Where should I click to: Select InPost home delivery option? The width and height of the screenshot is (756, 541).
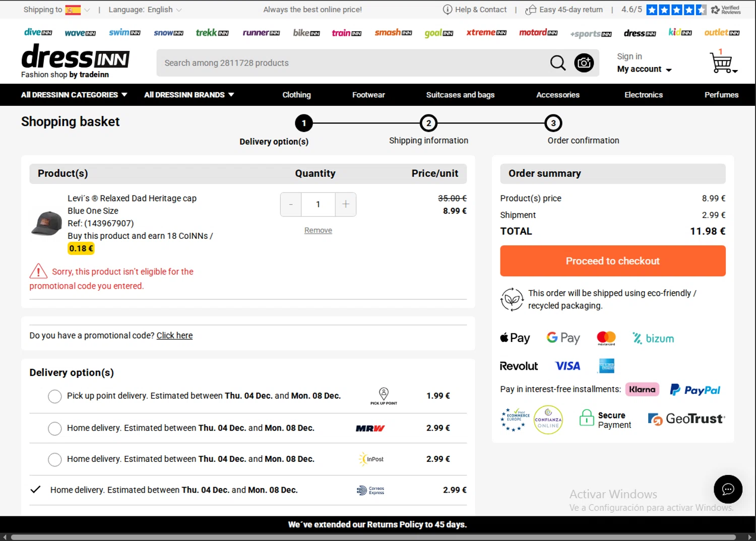point(54,459)
